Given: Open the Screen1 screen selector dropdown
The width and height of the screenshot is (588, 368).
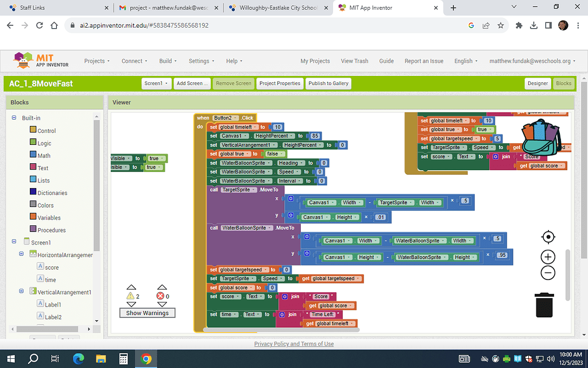Looking at the screenshot, I should (156, 83).
